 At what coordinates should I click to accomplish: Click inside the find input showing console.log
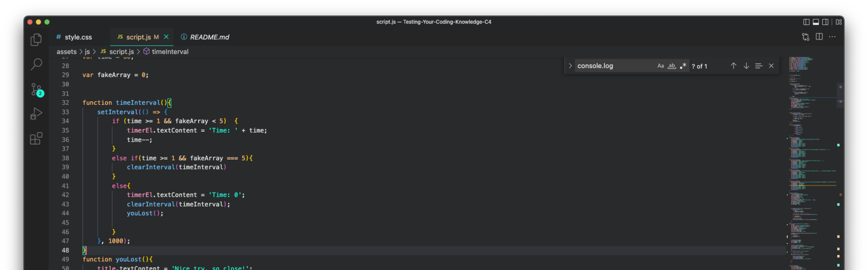tap(607, 66)
